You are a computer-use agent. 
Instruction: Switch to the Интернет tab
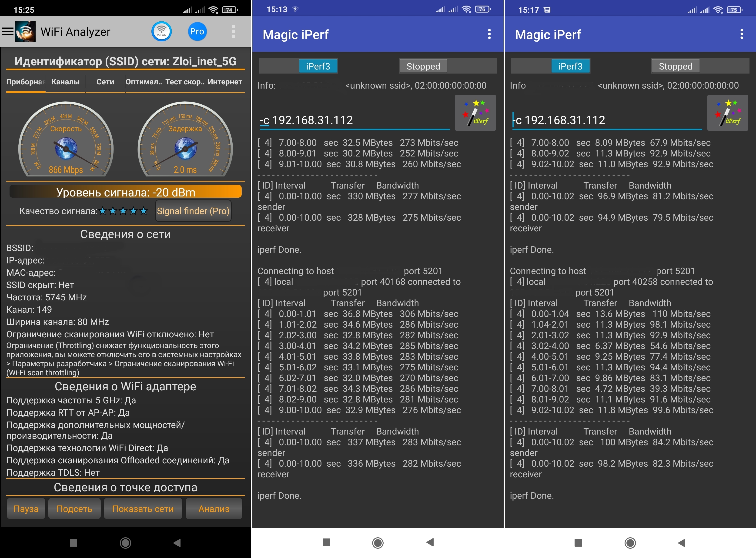tap(225, 82)
